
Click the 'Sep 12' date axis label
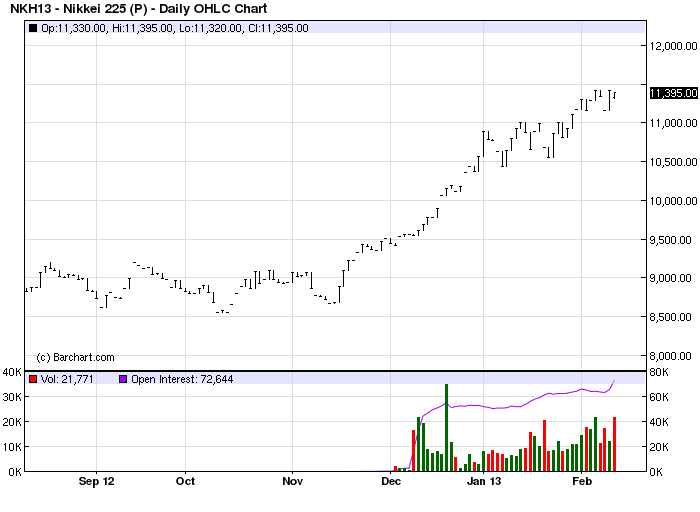(96, 481)
